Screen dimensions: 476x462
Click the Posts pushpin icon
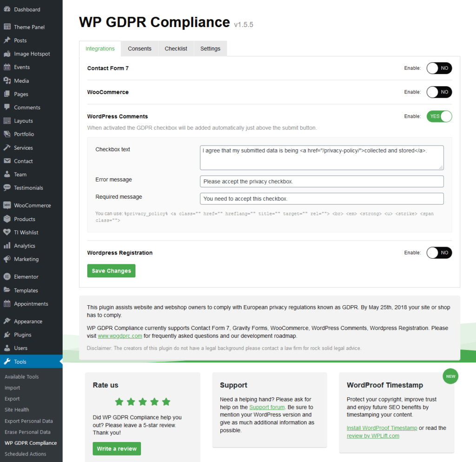pyautogui.click(x=7, y=40)
